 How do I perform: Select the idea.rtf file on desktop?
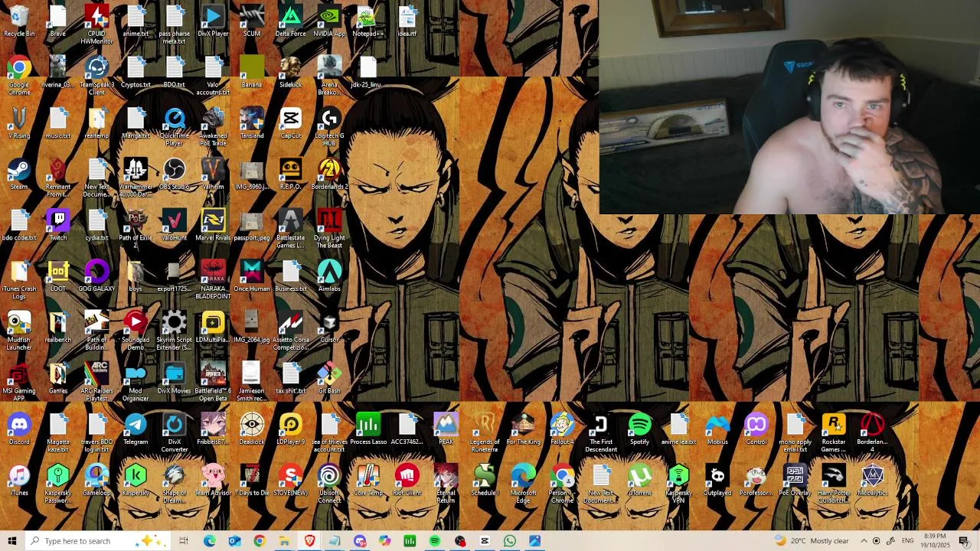pyautogui.click(x=407, y=21)
